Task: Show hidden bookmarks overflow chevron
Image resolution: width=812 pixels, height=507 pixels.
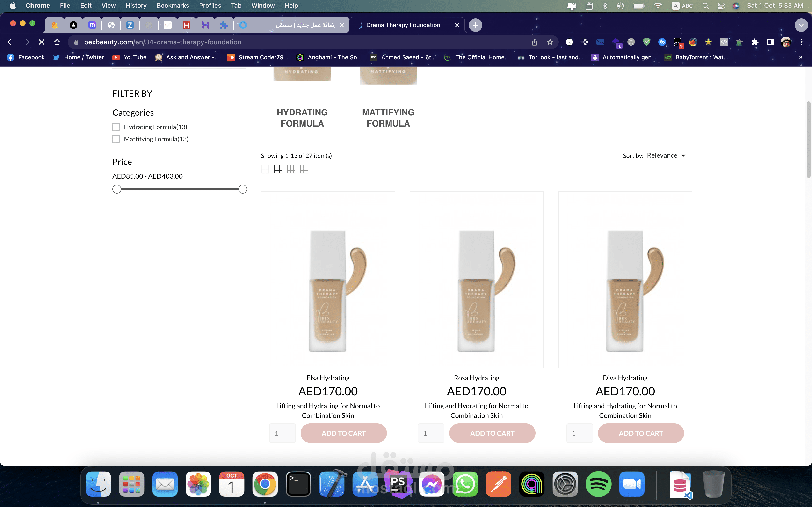Action: coord(801,57)
